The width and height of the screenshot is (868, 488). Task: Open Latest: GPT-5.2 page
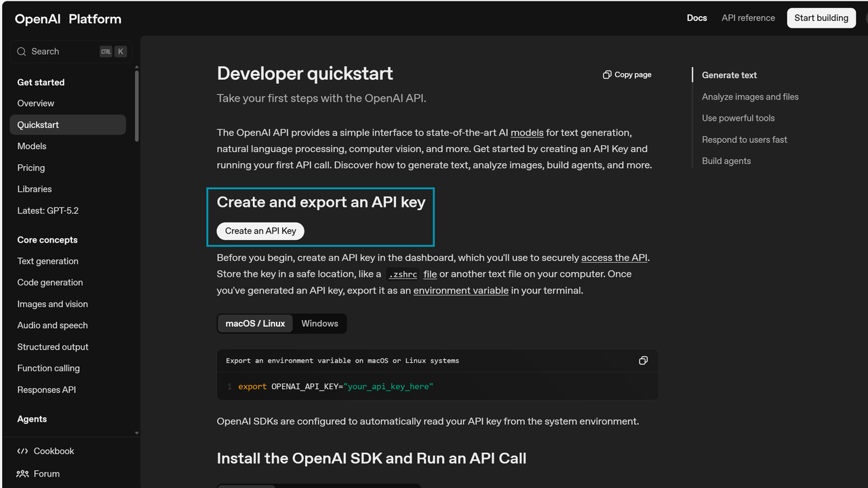coord(48,210)
